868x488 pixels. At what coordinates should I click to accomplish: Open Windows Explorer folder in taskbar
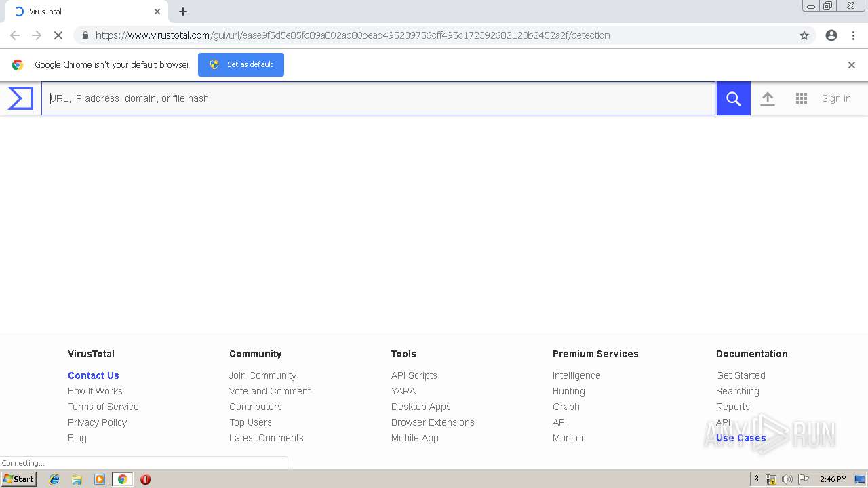point(77,479)
